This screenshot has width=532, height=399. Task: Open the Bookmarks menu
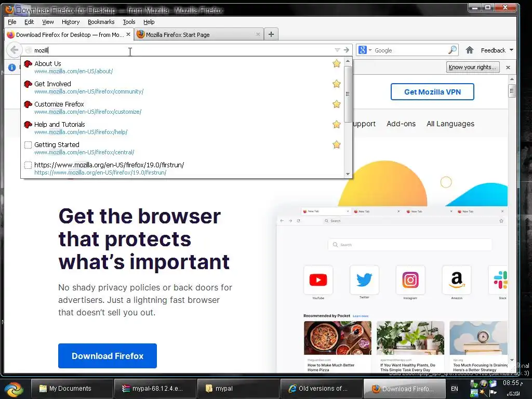tap(101, 22)
